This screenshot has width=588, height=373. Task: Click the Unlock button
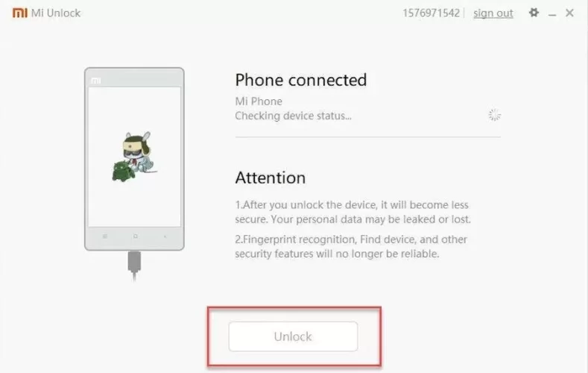(x=293, y=336)
